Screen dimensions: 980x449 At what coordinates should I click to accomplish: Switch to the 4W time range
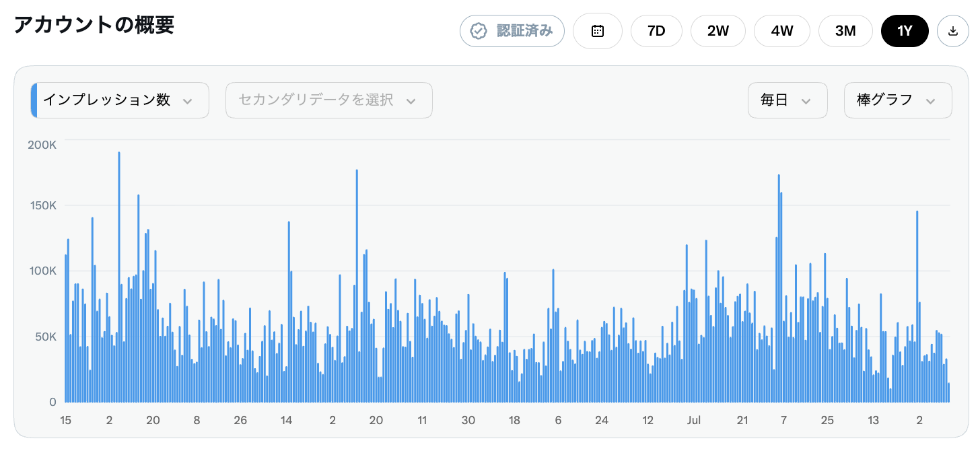[782, 31]
